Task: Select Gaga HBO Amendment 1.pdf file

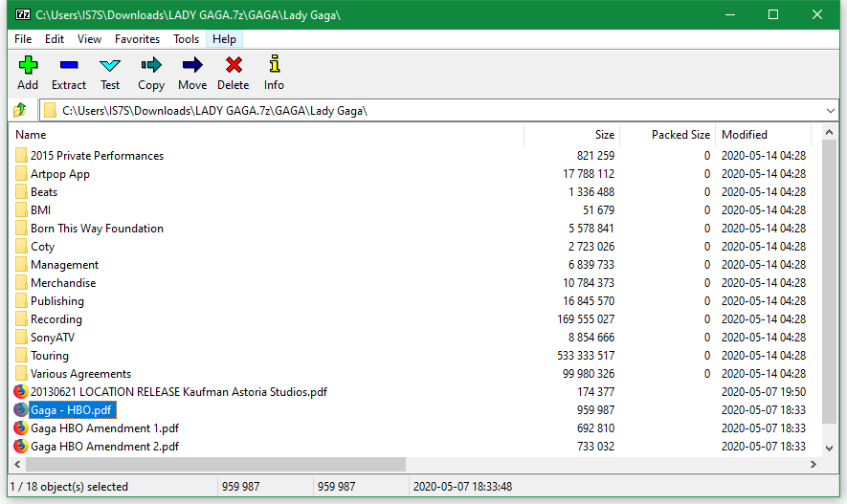Action: pyautogui.click(x=104, y=428)
